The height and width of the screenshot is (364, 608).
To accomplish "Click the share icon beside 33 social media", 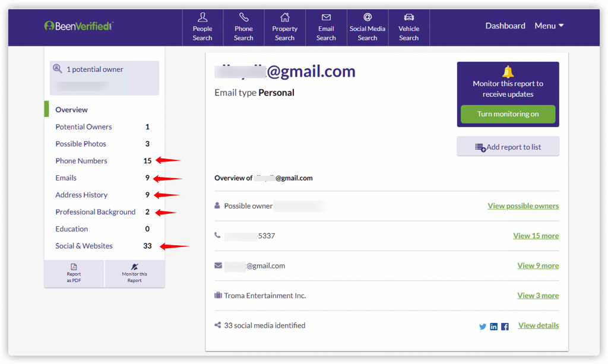I will pos(218,325).
